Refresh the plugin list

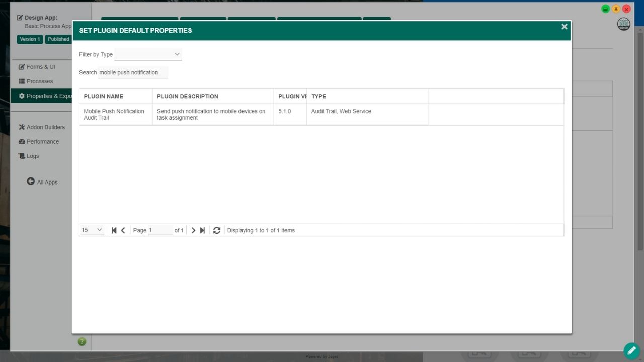pyautogui.click(x=217, y=230)
